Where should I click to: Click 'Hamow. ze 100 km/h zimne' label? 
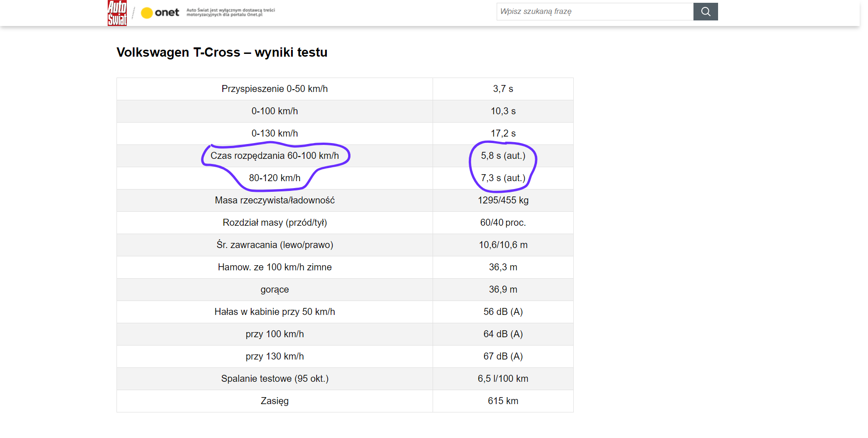(x=275, y=267)
